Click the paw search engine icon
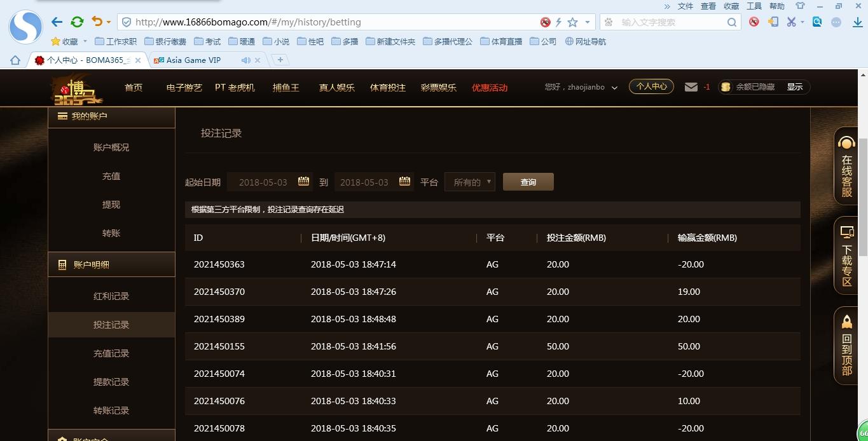The height and width of the screenshot is (441, 868). 609,22
